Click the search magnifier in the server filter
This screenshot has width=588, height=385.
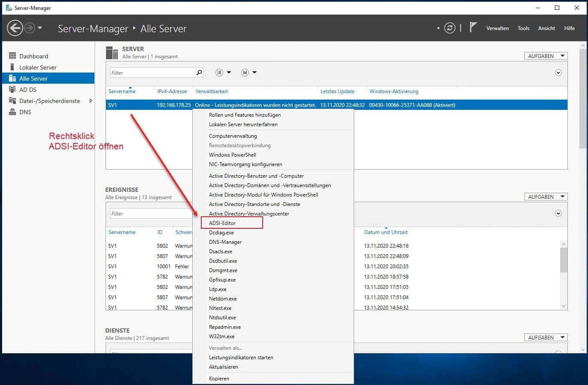coord(198,72)
